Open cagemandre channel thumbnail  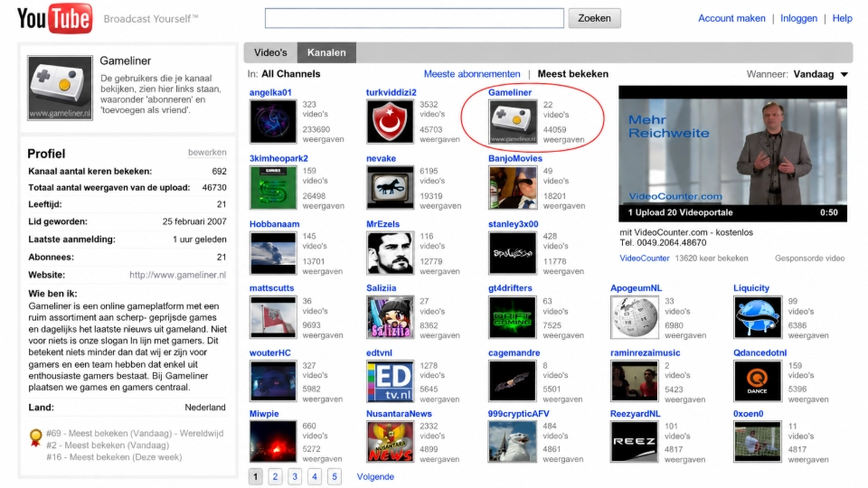[513, 381]
